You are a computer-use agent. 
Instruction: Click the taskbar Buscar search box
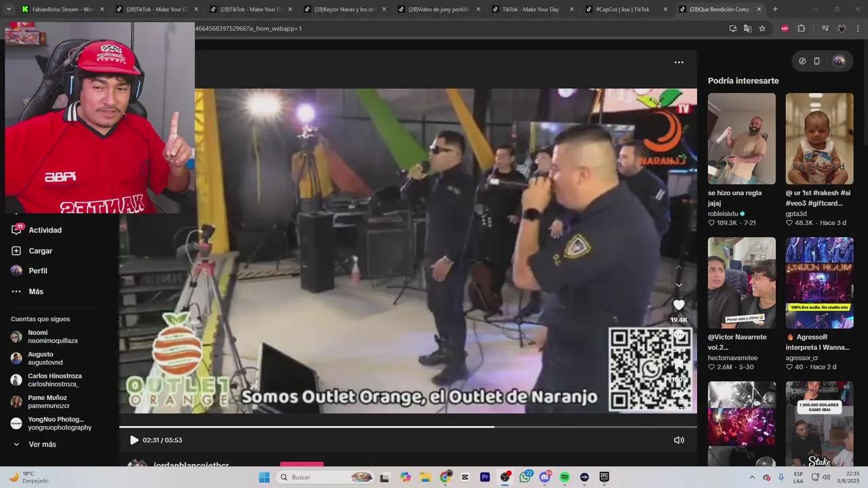tap(328, 477)
